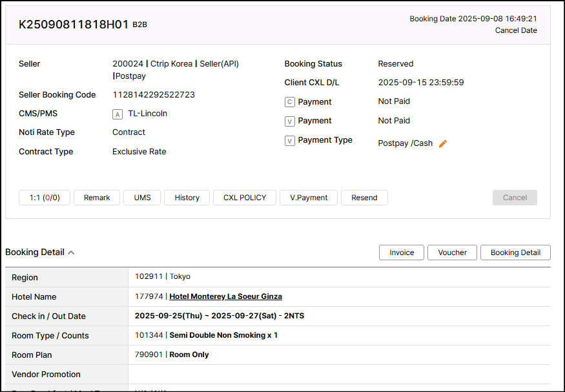The image size is (565, 392).
Task: Click the C badge next to Payment
Action: 290,102
